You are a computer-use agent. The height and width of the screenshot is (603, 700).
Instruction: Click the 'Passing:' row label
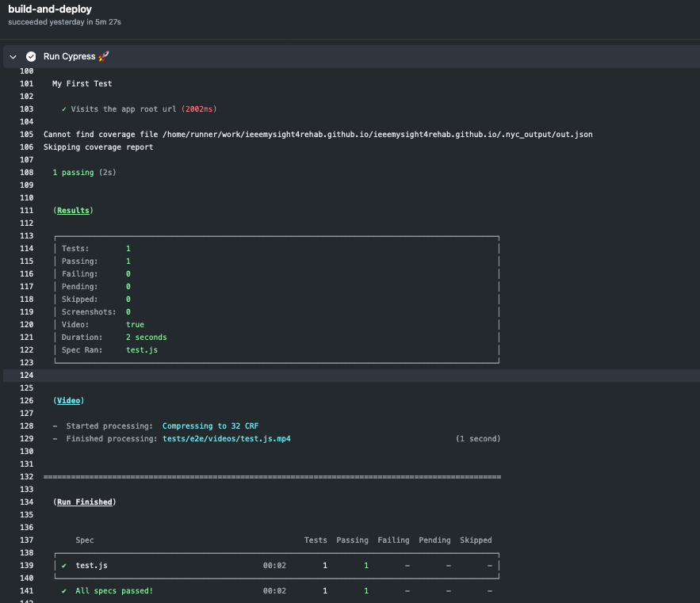[79, 261]
